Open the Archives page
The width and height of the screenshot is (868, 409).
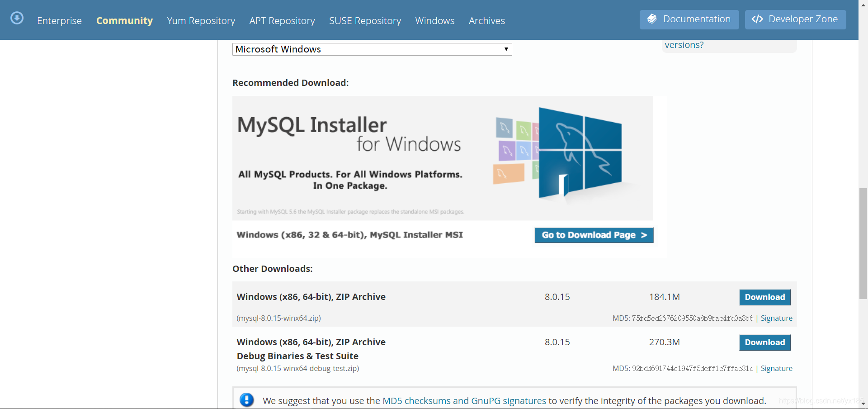coord(487,21)
